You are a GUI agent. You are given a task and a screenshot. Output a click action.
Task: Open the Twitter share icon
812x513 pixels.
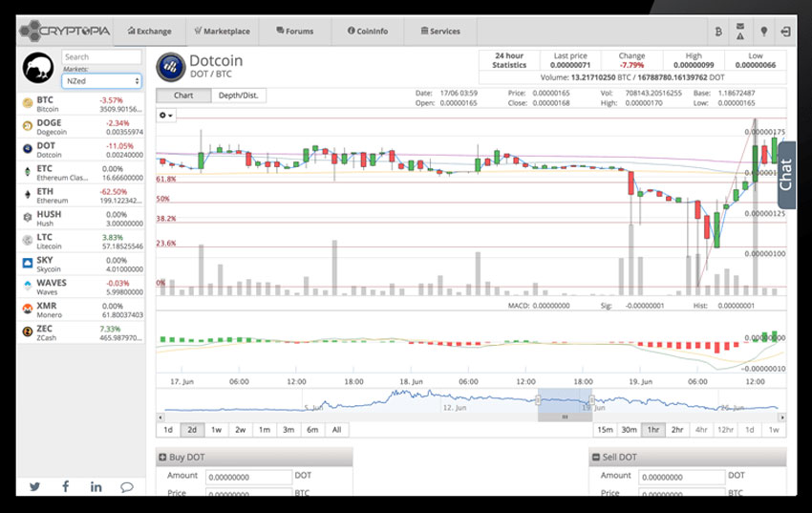34,486
